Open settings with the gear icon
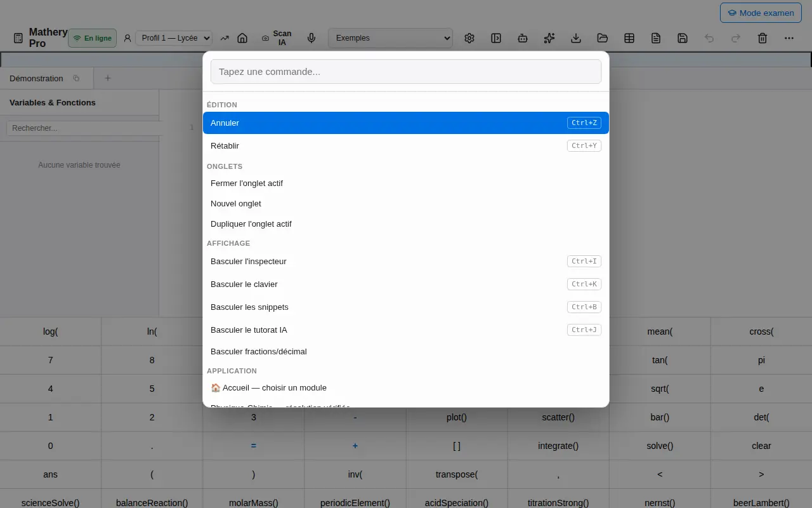The image size is (812, 508). (x=469, y=38)
